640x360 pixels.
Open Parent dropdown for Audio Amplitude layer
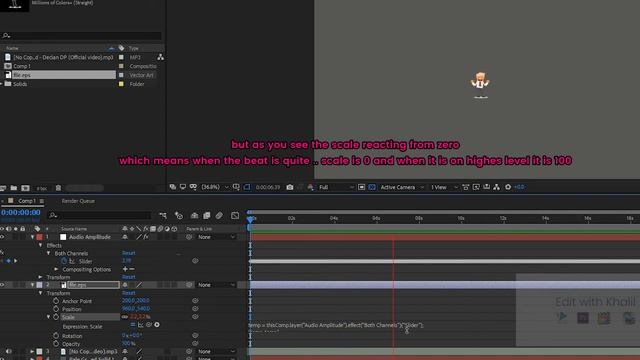tap(216, 237)
